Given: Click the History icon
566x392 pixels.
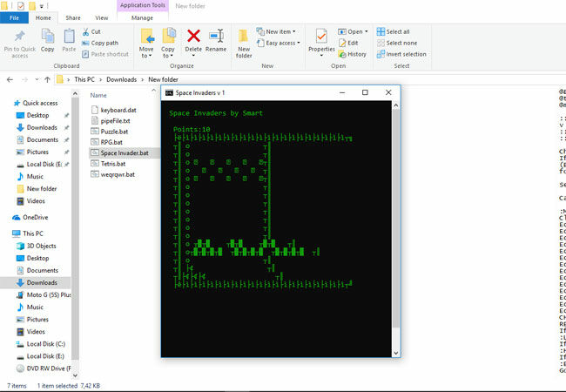Looking at the screenshot, I should click(x=342, y=54).
